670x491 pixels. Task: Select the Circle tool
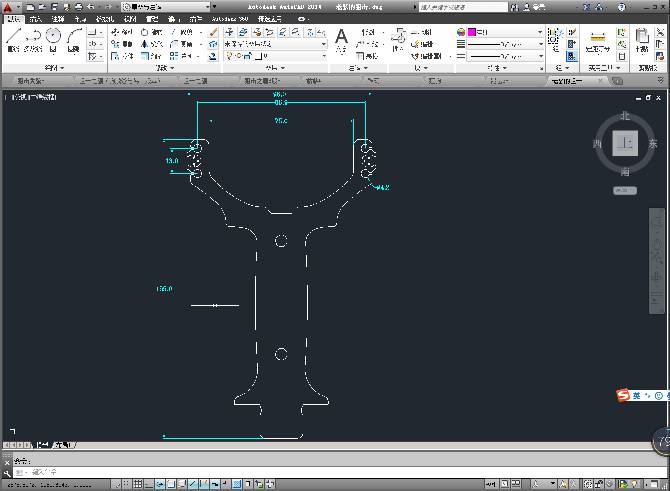(x=53, y=40)
